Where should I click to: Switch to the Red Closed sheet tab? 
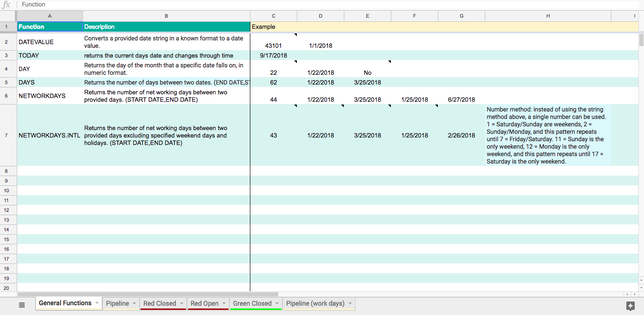pyautogui.click(x=160, y=303)
